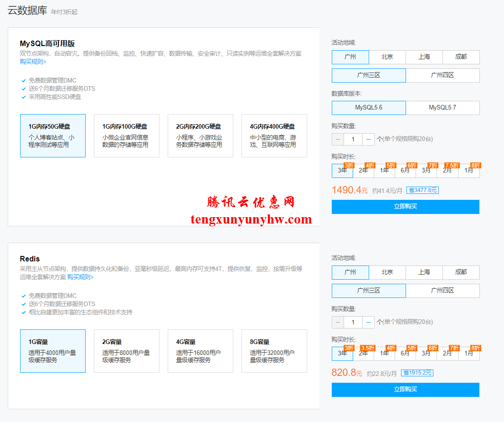Select 广州 region for Redis
The height and width of the screenshot is (422, 504).
350,272
